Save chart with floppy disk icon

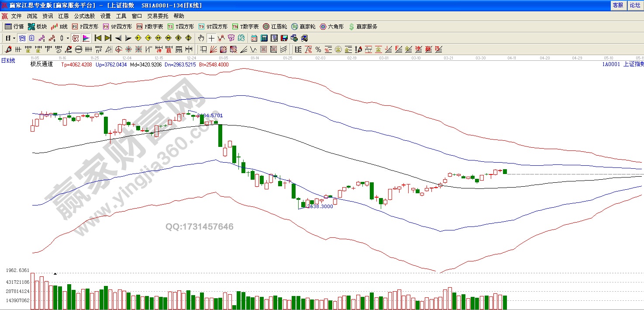pos(284,38)
